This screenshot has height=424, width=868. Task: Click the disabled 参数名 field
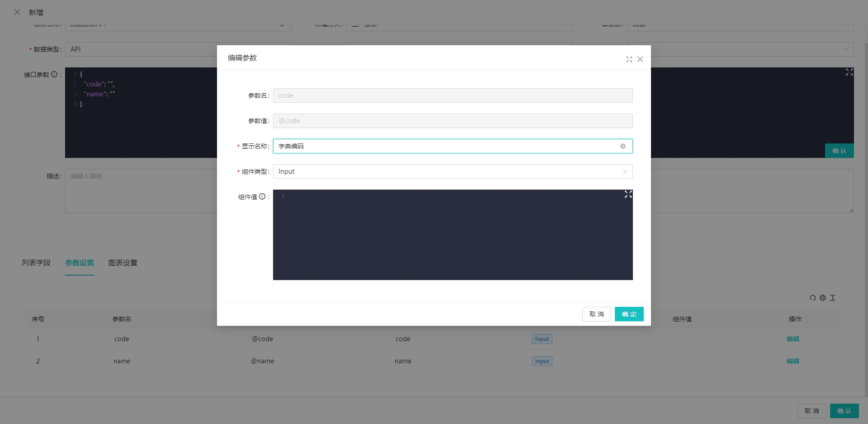point(453,95)
